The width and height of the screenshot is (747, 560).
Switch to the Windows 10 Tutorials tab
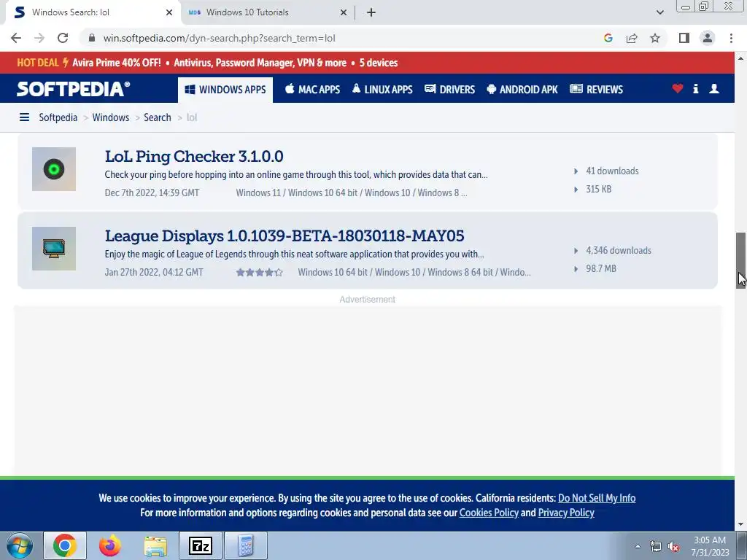(x=268, y=12)
